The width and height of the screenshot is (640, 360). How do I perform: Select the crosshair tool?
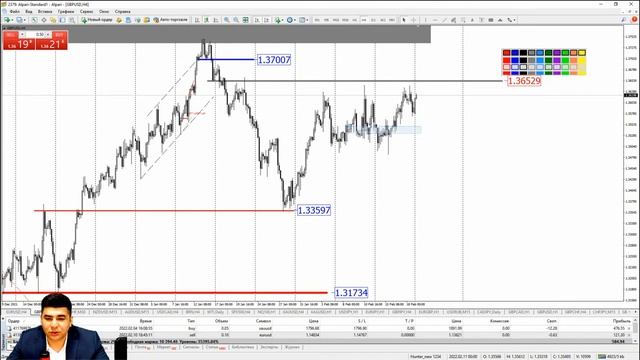[x=413, y=20]
